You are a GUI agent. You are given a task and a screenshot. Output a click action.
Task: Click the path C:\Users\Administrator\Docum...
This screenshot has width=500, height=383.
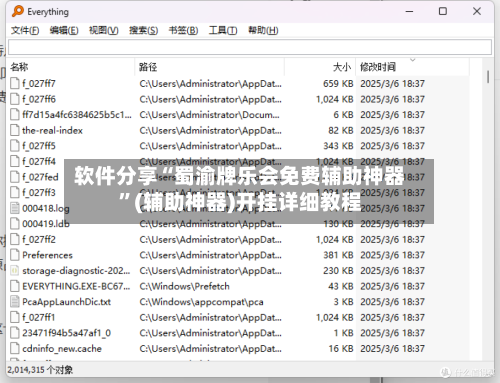209,115
